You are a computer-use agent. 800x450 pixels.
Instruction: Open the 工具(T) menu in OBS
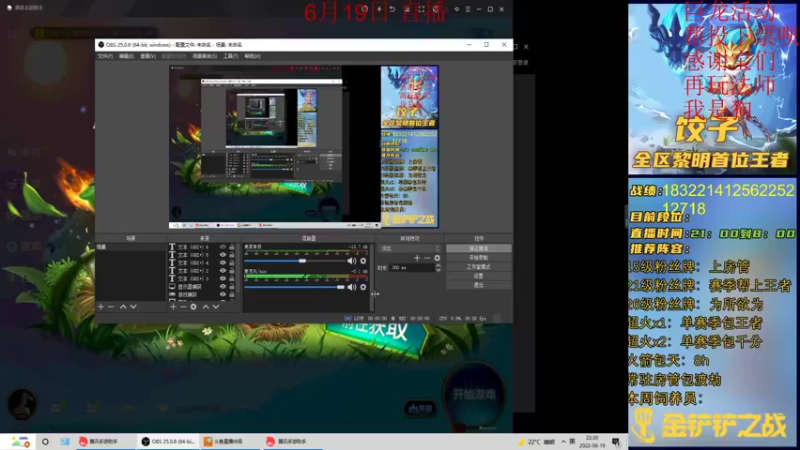(x=230, y=56)
